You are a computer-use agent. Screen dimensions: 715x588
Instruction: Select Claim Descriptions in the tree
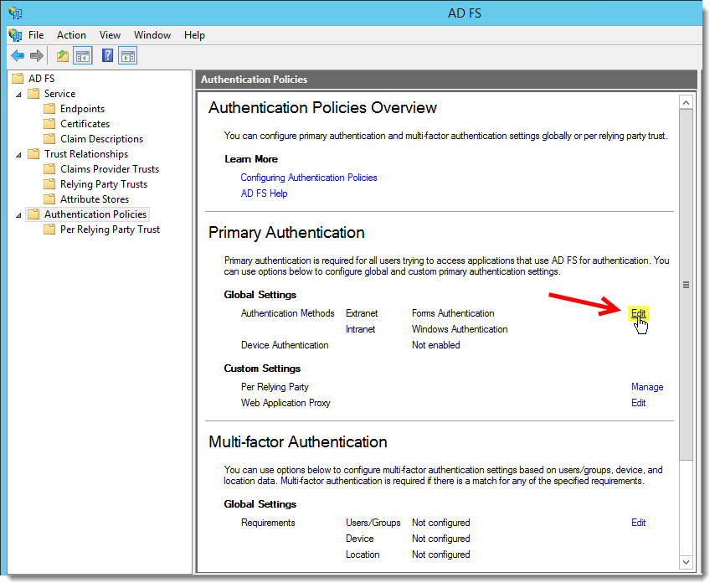(101, 139)
